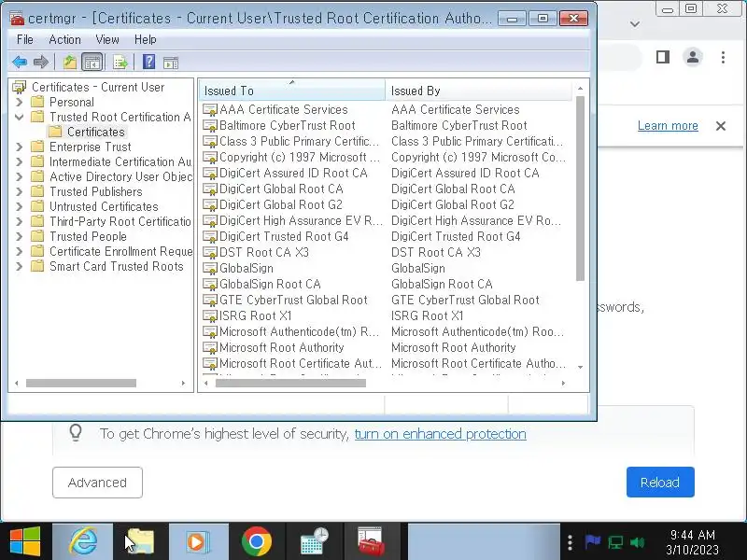This screenshot has height=560, width=747.
Task: Click the certmgr toolbox icon in title bar
Action: click(17, 18)
